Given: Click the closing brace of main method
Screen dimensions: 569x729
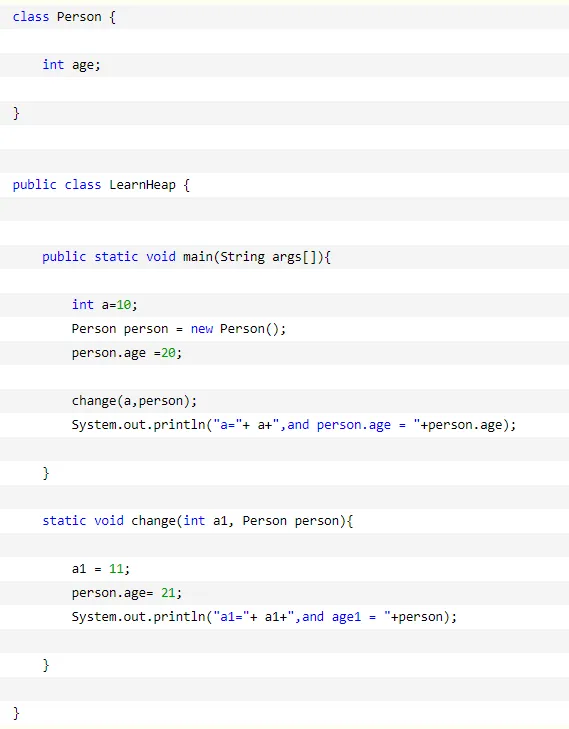Looking at the screenshot, I should click(x=46, y=473).
